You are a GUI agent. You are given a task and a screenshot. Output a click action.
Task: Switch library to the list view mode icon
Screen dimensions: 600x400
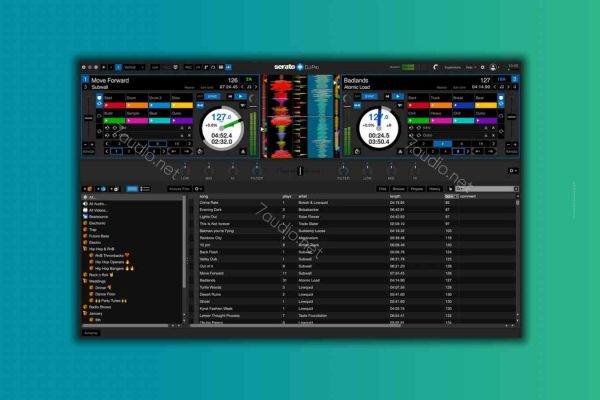[x=145, y=189]
